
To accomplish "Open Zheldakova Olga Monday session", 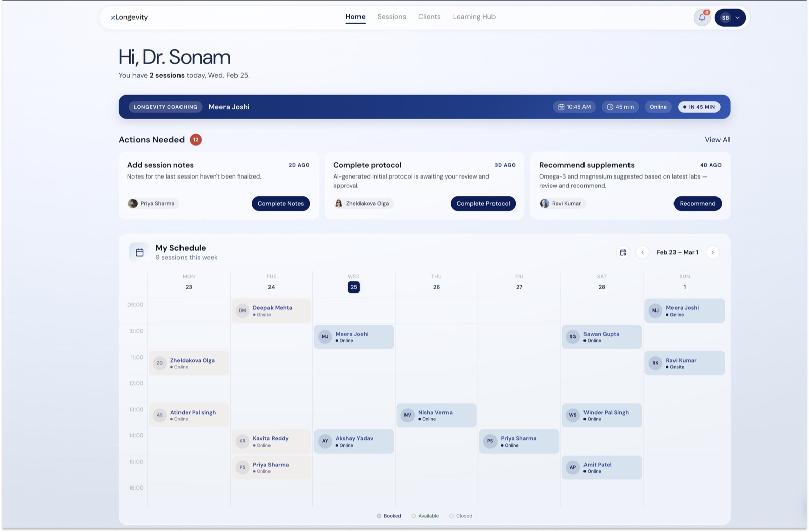I will pyautogui.click(x=189, y=363).
